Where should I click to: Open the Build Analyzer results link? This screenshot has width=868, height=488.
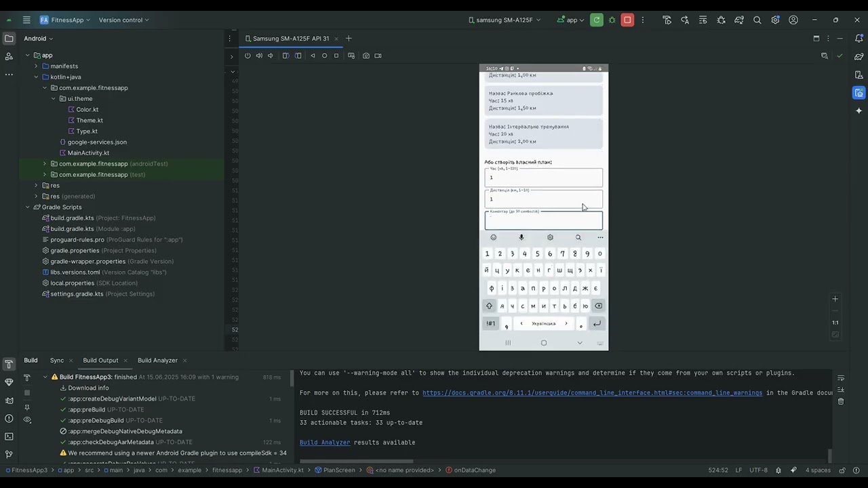point(325,443)
